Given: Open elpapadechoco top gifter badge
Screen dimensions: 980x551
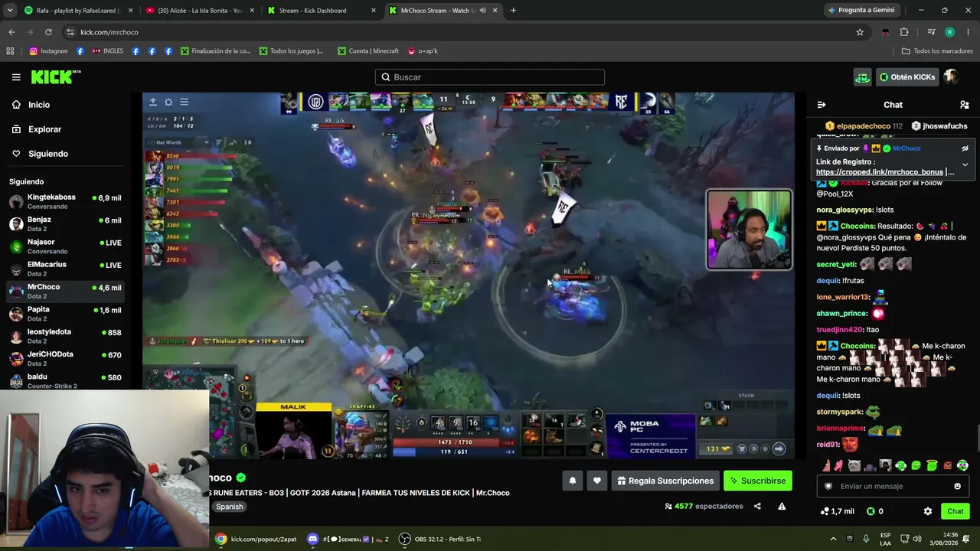Looking at the screenshot, I should click(x=863, y=126).
